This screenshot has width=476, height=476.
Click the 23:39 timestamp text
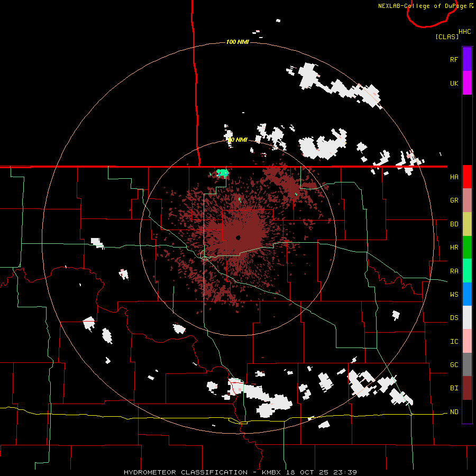(344, 472)
